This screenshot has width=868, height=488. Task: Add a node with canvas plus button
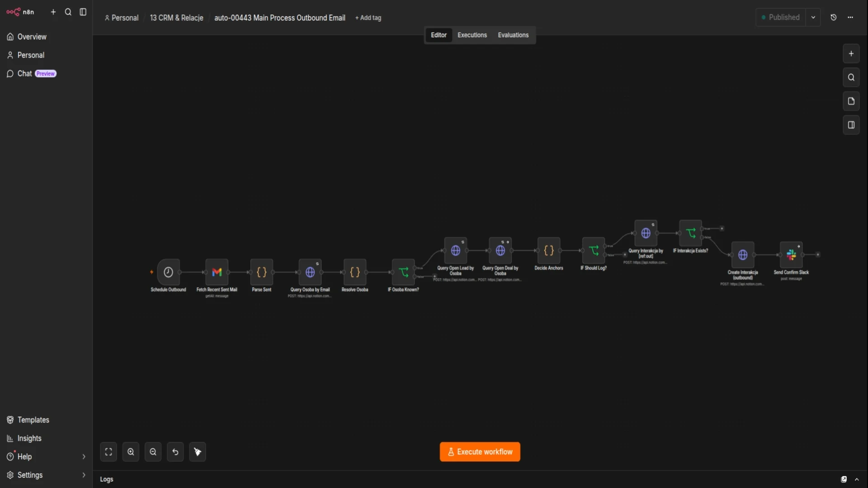pos(851,54)
